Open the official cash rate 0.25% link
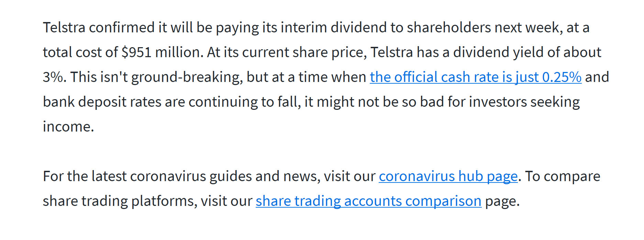Screen dimensions: 644x240 point(476,77)
